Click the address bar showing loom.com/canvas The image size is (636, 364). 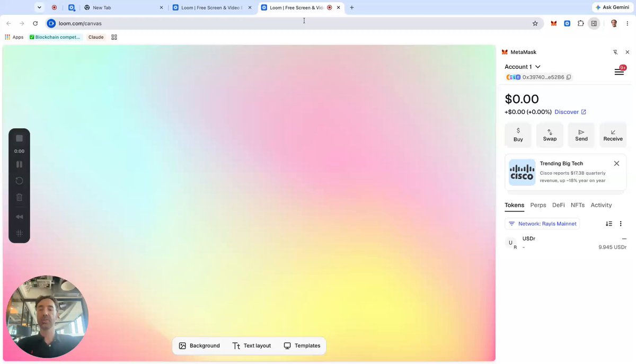(x=294, y=23)
